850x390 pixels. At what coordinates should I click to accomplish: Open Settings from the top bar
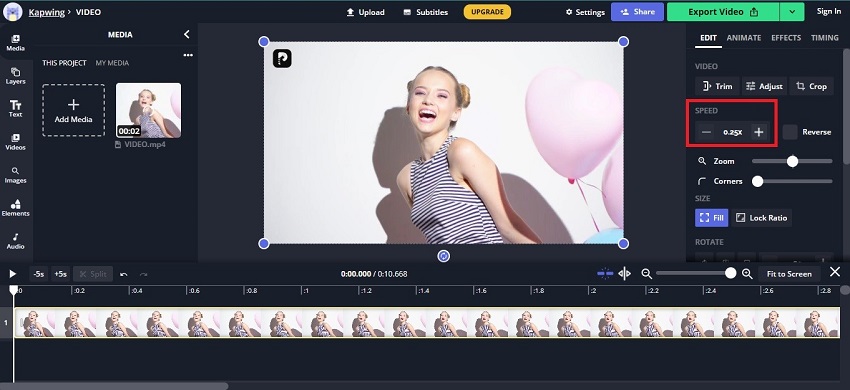pos(585,12)
